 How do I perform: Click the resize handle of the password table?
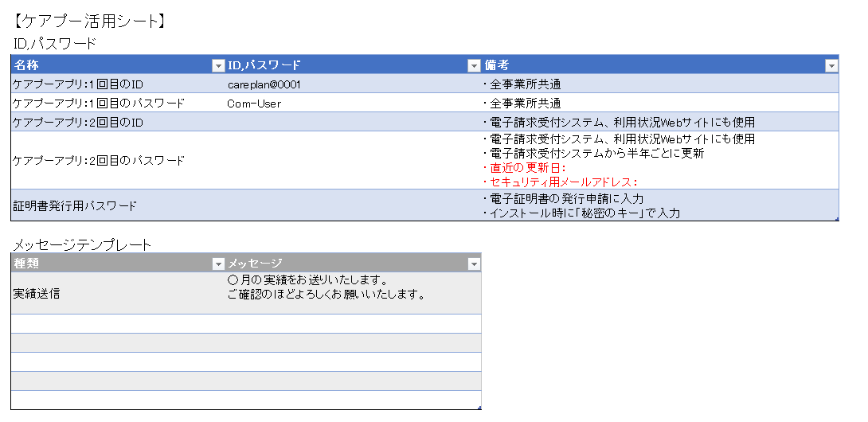(x=836, y=219)
